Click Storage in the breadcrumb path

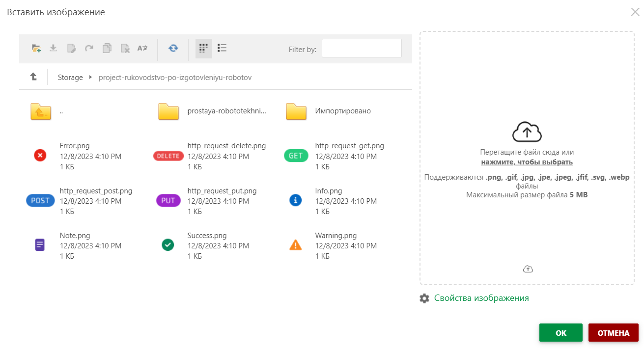[x=70, y=78]
